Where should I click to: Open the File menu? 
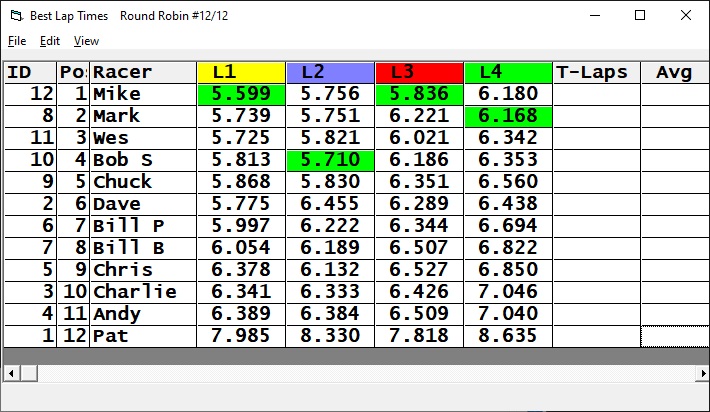point(17,41)
